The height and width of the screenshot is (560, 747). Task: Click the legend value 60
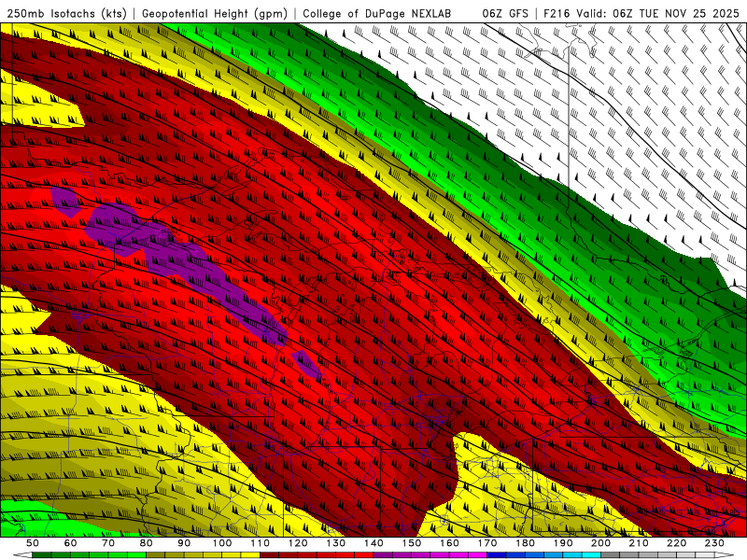coord(71,543)
